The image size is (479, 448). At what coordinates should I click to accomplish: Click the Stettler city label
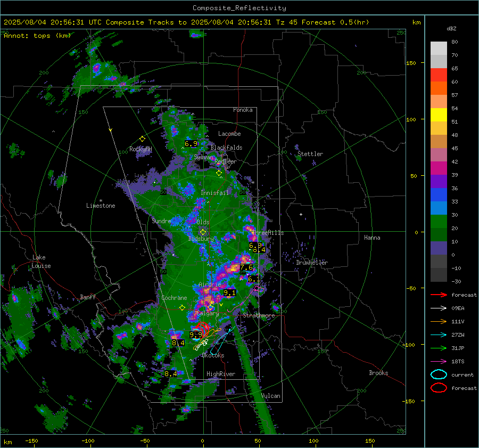point(310,154)
